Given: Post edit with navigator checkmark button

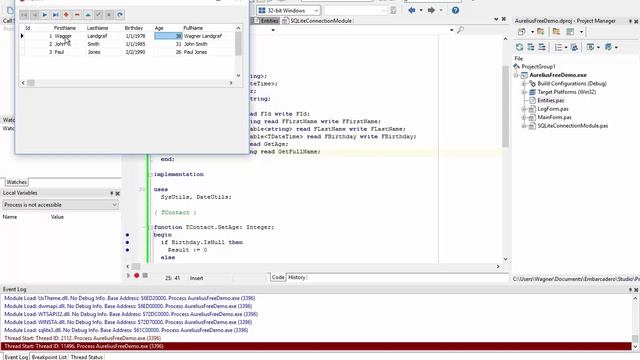Looking at the screenshot, I should (x=98, y=15).
